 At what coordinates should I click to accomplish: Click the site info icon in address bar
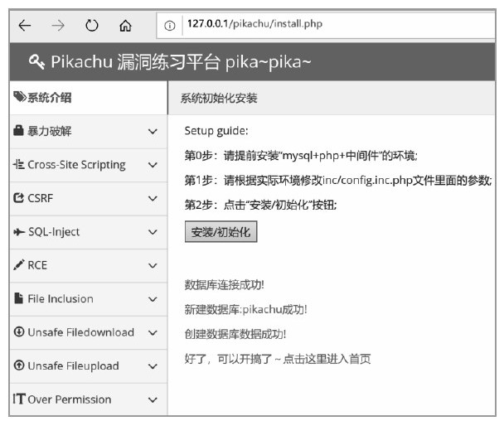(169, 26)
